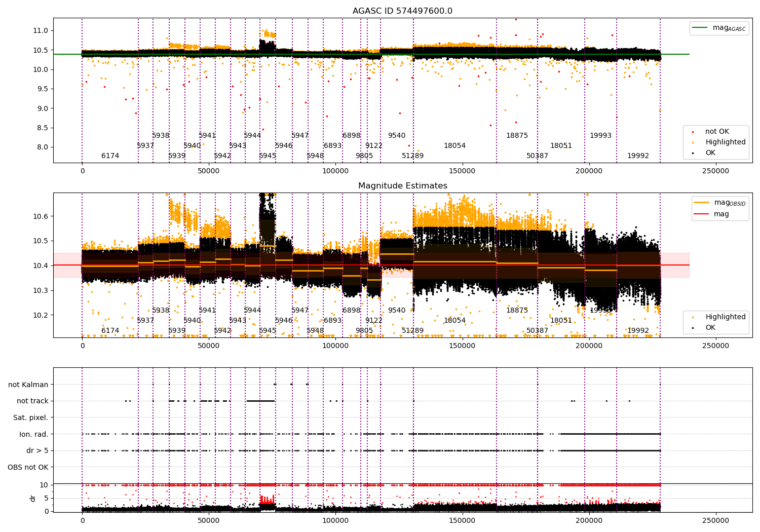Click OBSID label 6174 in Magnitude Estimates plot

pyautogui.click(x=110, y=330)
